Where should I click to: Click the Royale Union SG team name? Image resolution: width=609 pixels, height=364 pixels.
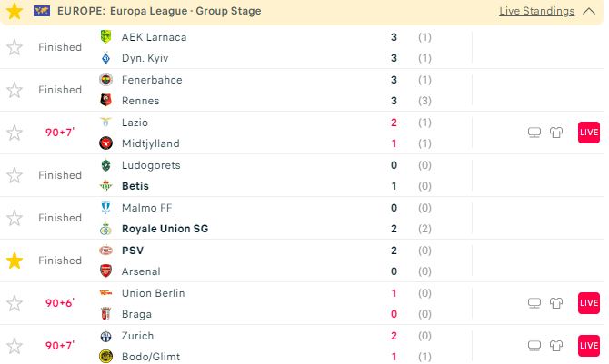[x=165, y=229]
